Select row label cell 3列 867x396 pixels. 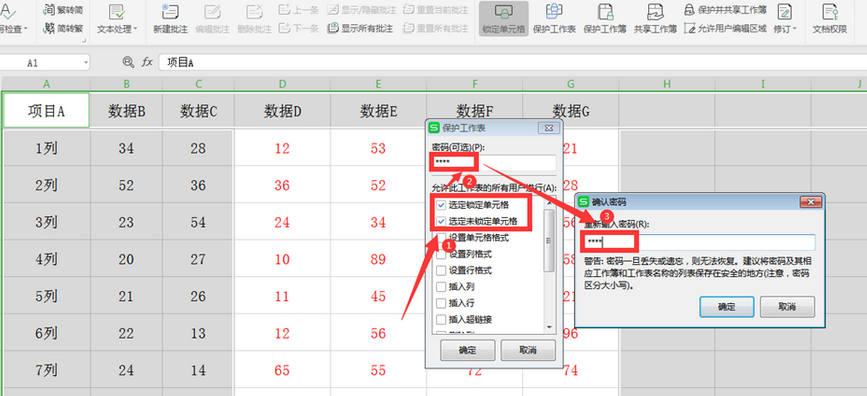(46, 222)
